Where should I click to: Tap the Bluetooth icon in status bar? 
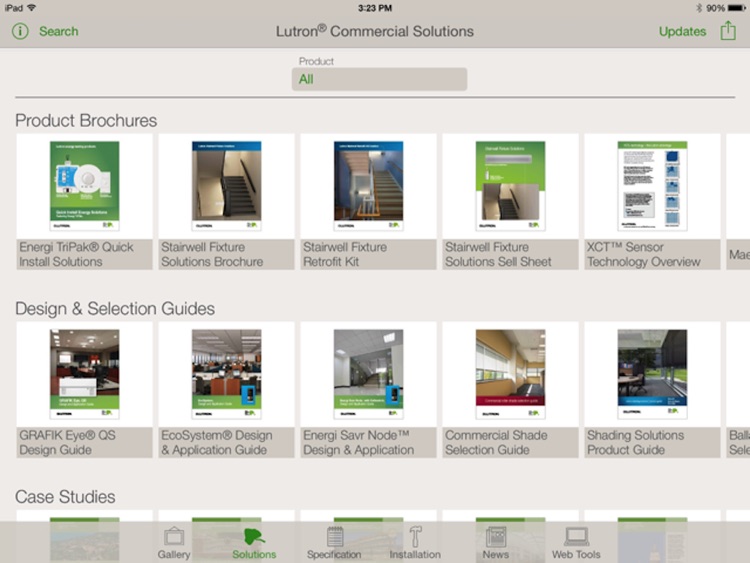point(699,8)
